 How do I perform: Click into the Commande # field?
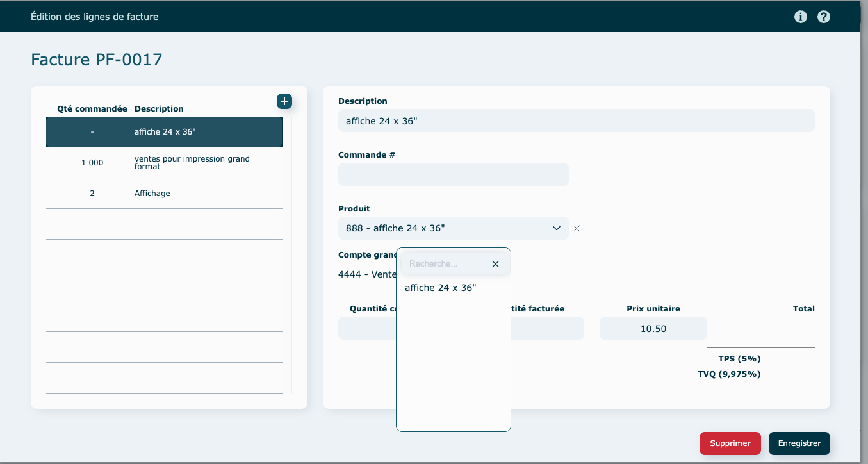click(x=453, y=174)
